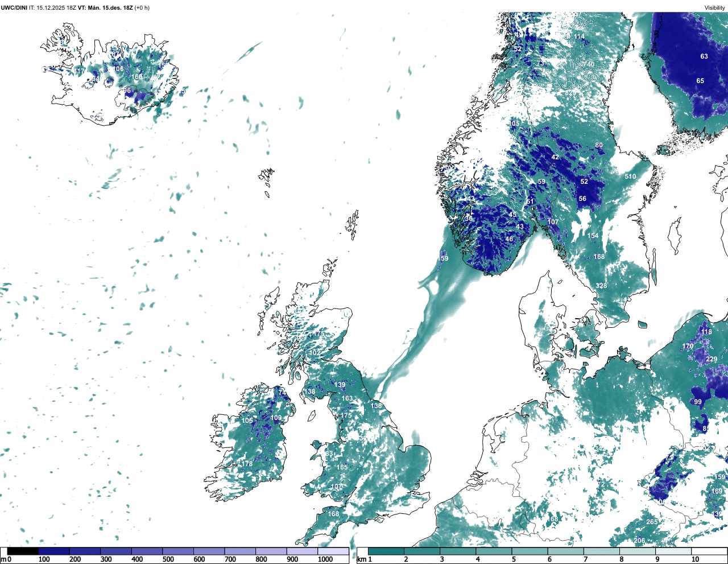This screenshot has width=728, height=564.
Task: Pick the 500–600 m legend color block
Action: [177, 551]
